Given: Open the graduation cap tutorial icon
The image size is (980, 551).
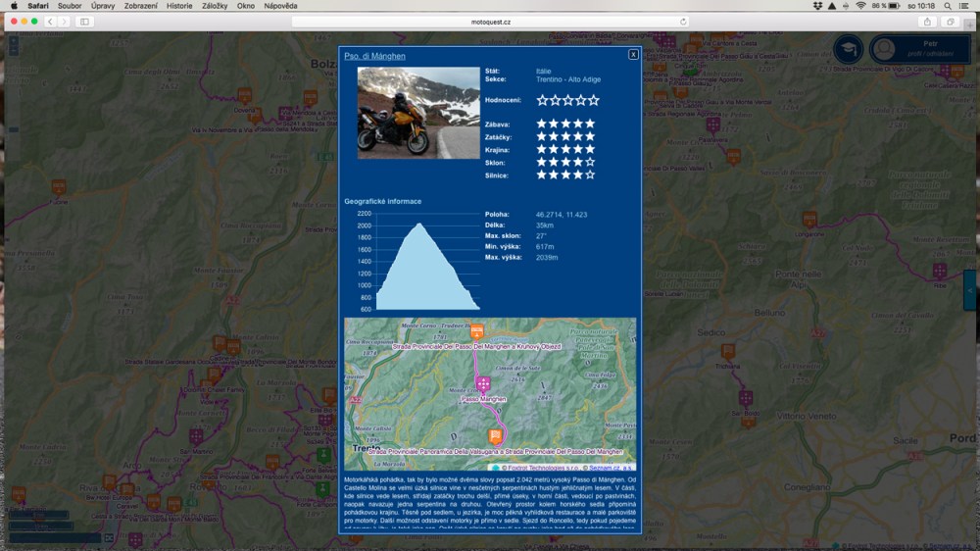Looking at the screenshot, I should coord(848,50).
